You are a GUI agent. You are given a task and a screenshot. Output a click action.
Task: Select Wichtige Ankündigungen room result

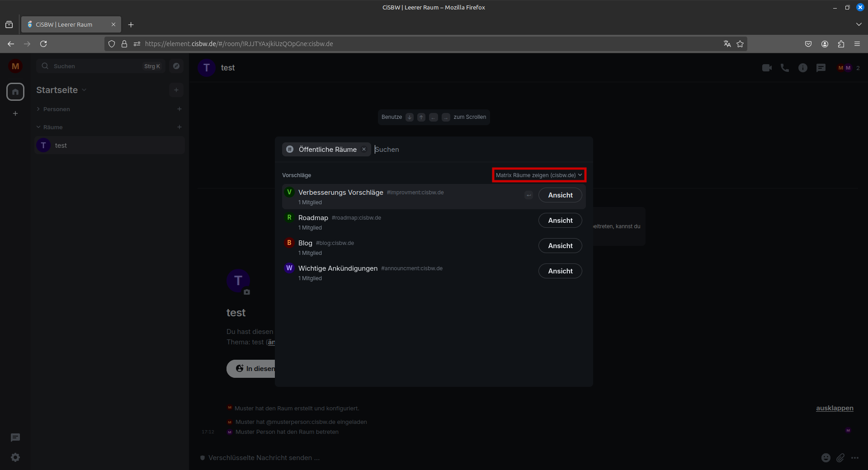[338, 268]
